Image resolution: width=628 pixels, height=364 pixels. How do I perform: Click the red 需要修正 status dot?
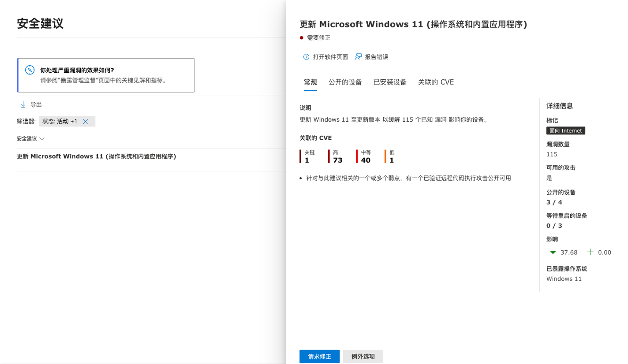(x=302, y=38)
